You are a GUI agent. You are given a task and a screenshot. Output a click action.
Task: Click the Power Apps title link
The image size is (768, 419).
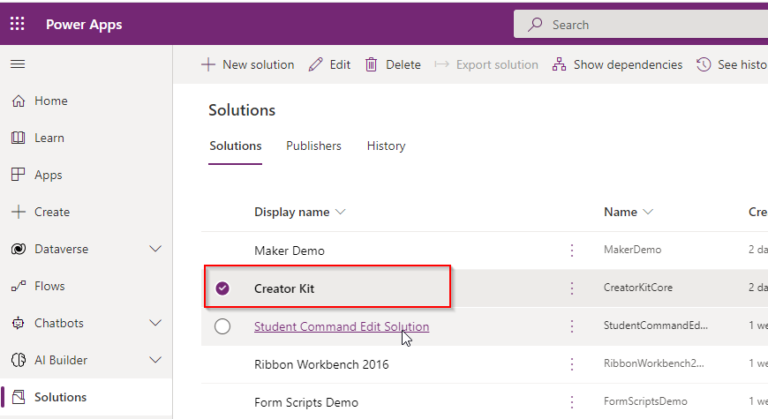click(84, 25)
